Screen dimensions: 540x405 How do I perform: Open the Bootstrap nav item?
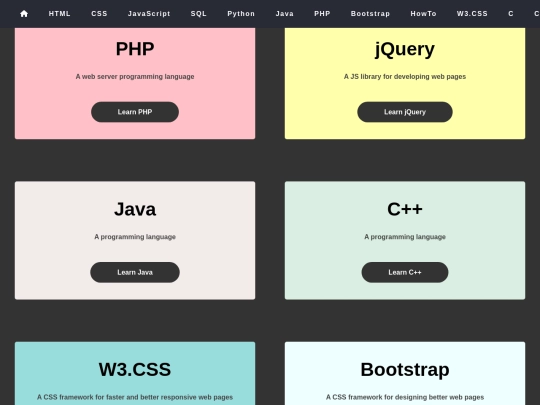pos(370,14)
